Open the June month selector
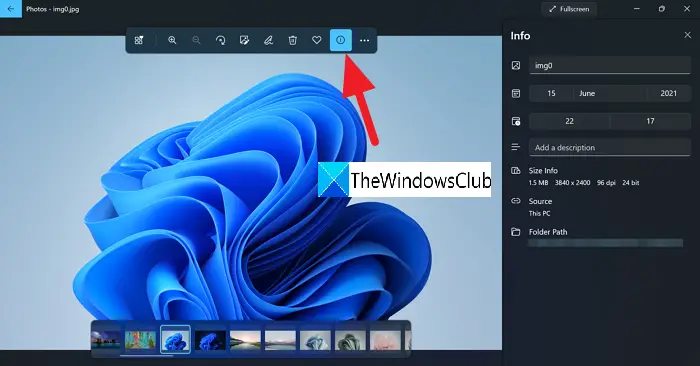Viewport: 700px width, 366px height. coord(609,93)
